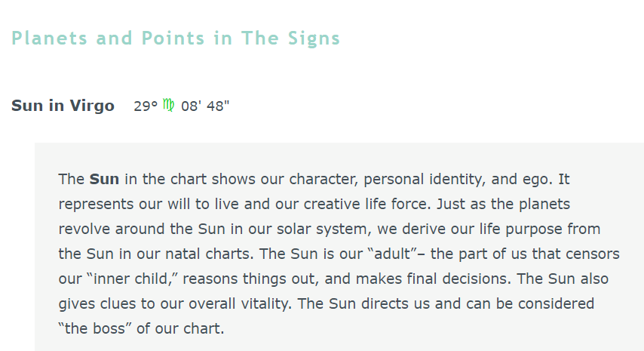This screenshot has width=644, height=351.
Task: Click the "Sun in Virgo" heading
Action: pos(63,106)
